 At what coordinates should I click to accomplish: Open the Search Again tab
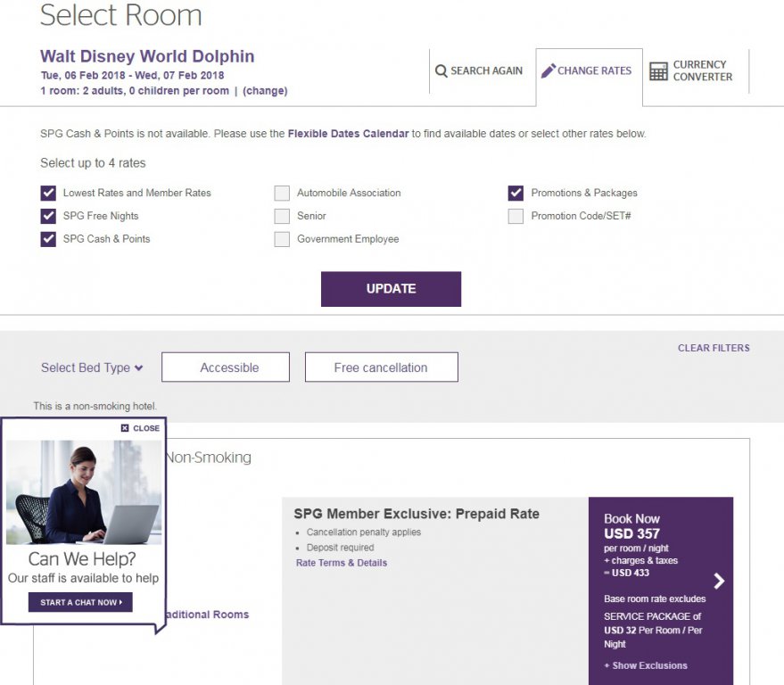pos(479,71)
